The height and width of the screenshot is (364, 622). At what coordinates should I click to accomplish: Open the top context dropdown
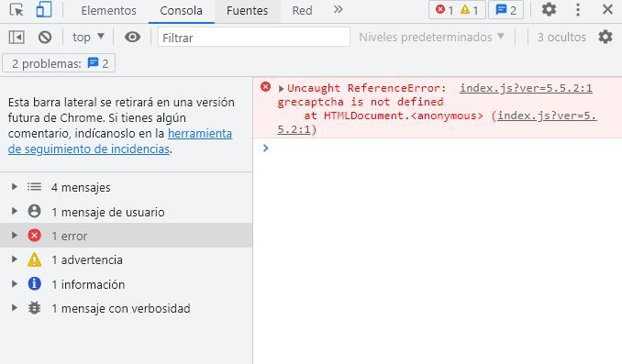[x=88, y=37]
